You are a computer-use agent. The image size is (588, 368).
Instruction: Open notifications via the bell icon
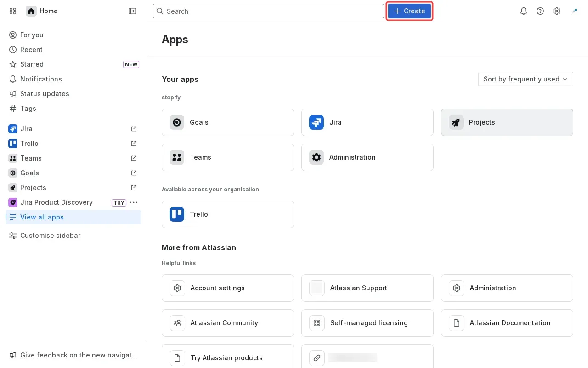524,11
